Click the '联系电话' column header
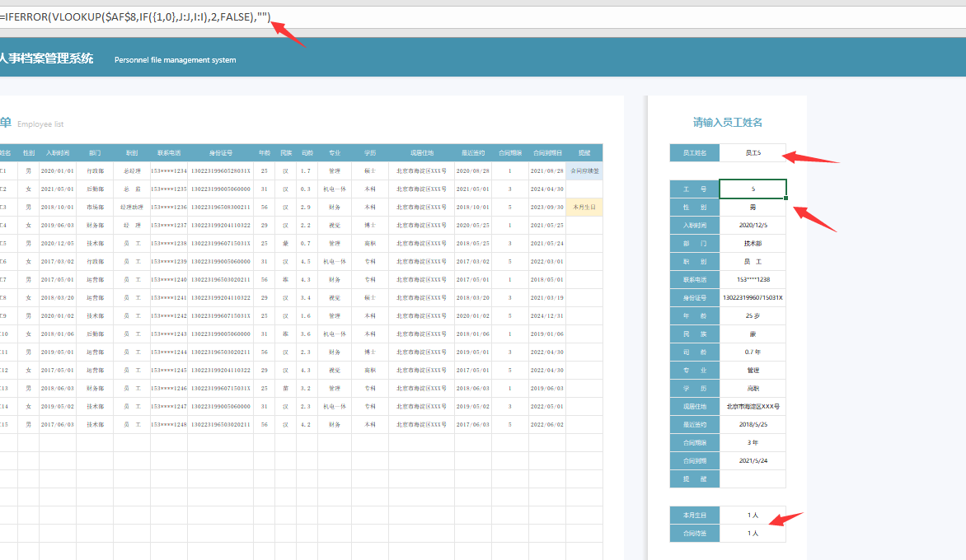The height and width of the screenshot is (560, 966). pyautogui.click(x=169, y=152)
